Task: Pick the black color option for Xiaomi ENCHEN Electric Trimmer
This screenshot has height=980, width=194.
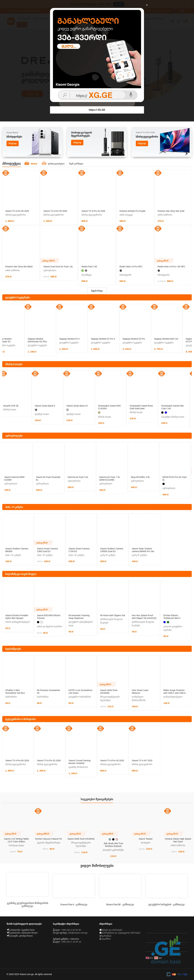Action: 38,622
